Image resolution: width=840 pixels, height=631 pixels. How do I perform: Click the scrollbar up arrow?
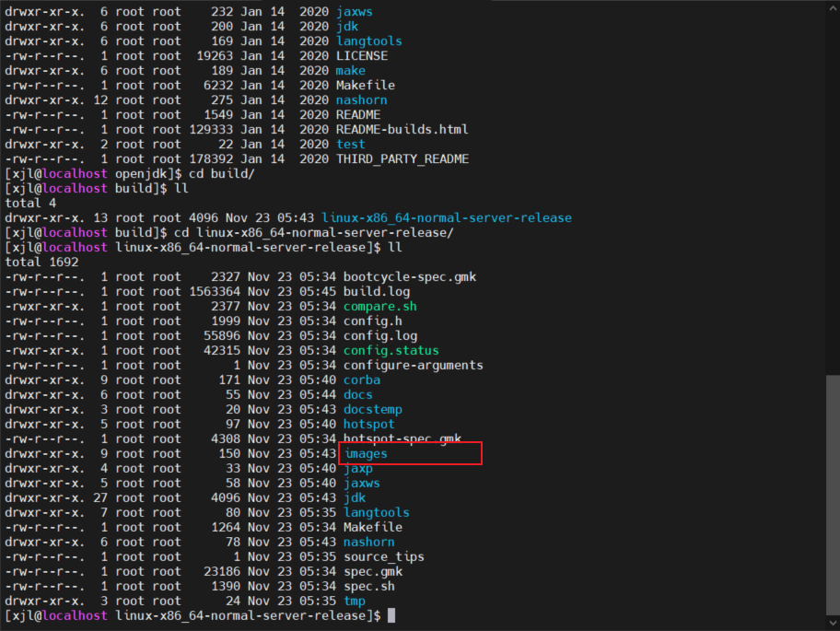833,7
